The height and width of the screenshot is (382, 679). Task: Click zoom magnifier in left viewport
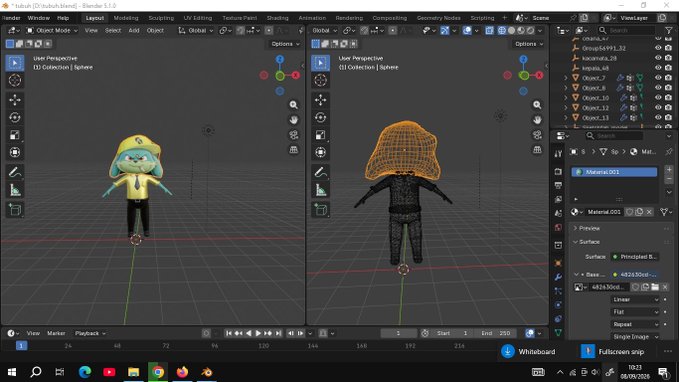[294, 105]
